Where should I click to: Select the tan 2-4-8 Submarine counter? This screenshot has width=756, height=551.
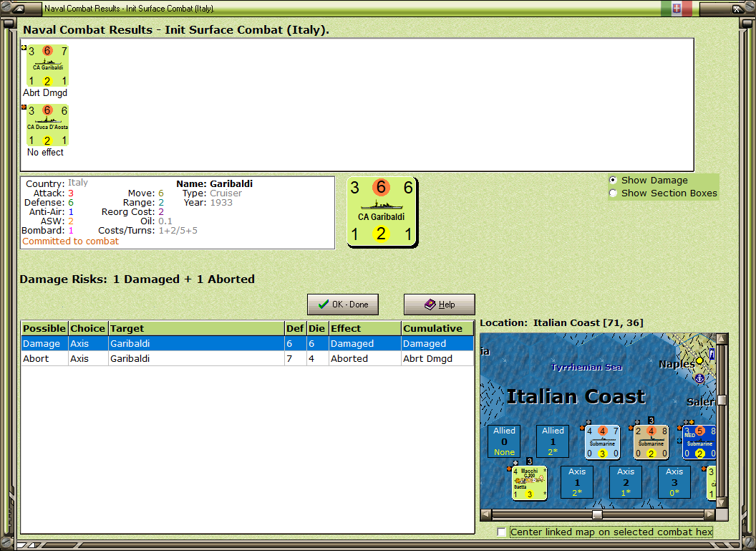tap(651, 442)
